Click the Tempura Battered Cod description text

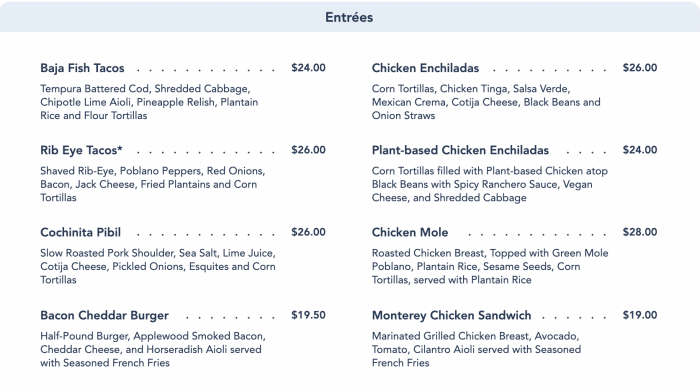(x=149, y=102)
